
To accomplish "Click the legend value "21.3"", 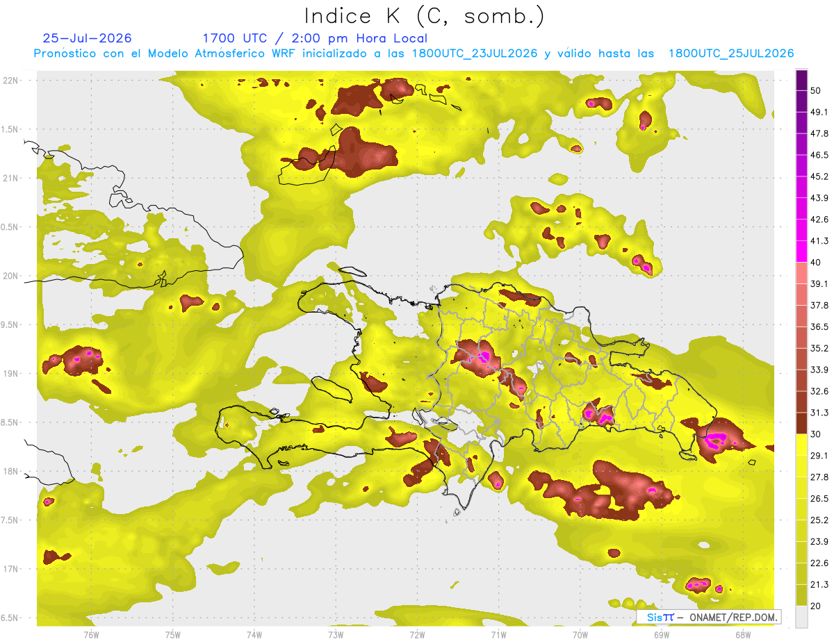I will 819,584.
